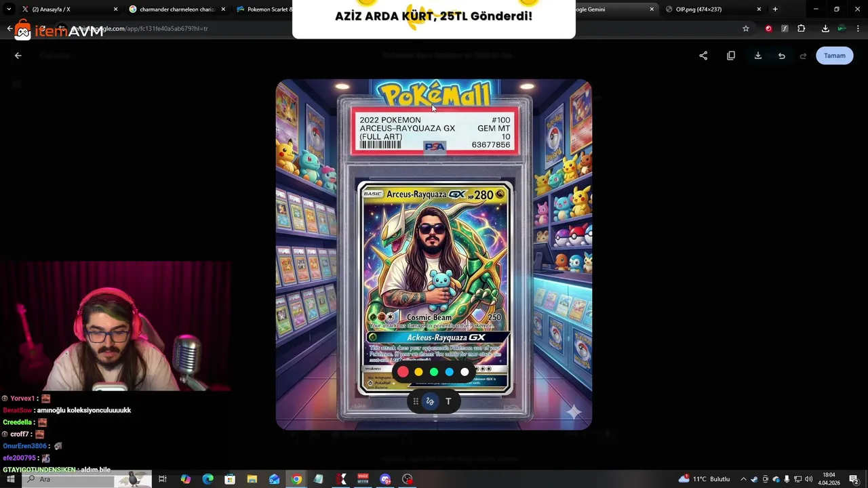Open the Chrome profile avatar

click(x=842, y=28)
